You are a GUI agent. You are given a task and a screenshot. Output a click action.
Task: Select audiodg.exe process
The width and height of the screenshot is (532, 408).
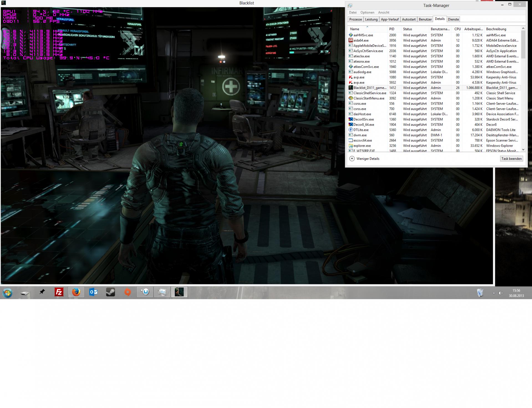coord(434,72)
